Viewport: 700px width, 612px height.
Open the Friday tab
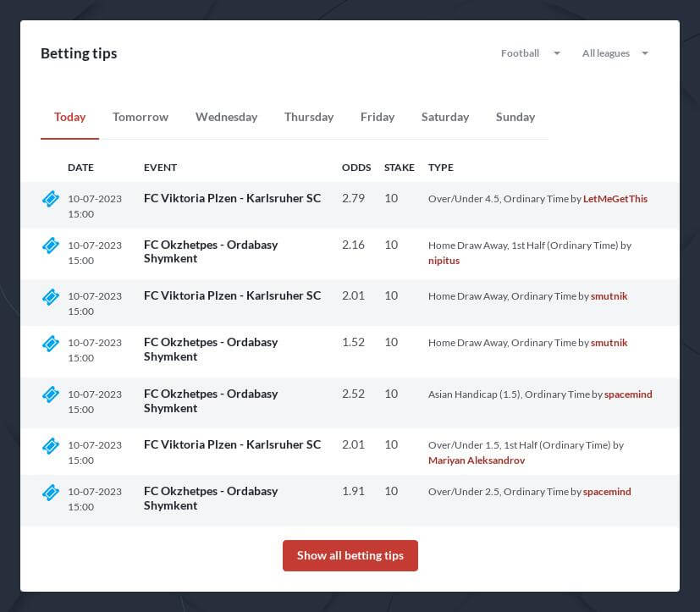tap(377, 117)
